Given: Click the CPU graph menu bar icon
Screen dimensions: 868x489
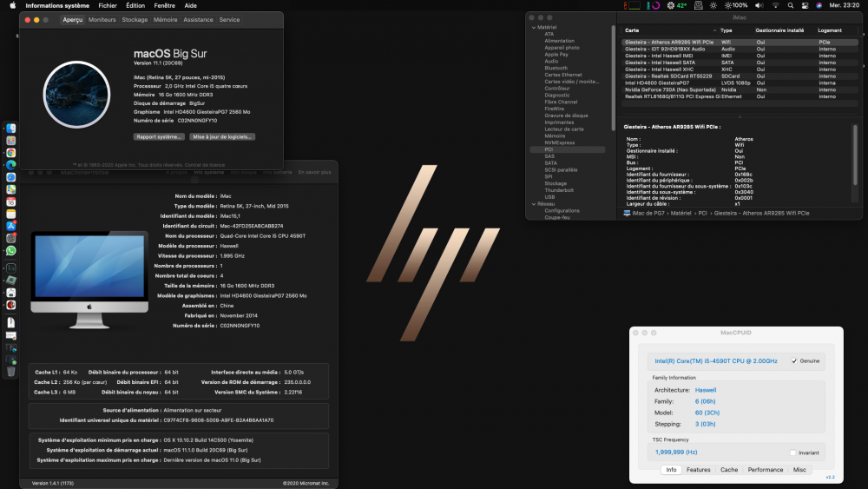Looking at the screenshot, I should pos(633,5).
